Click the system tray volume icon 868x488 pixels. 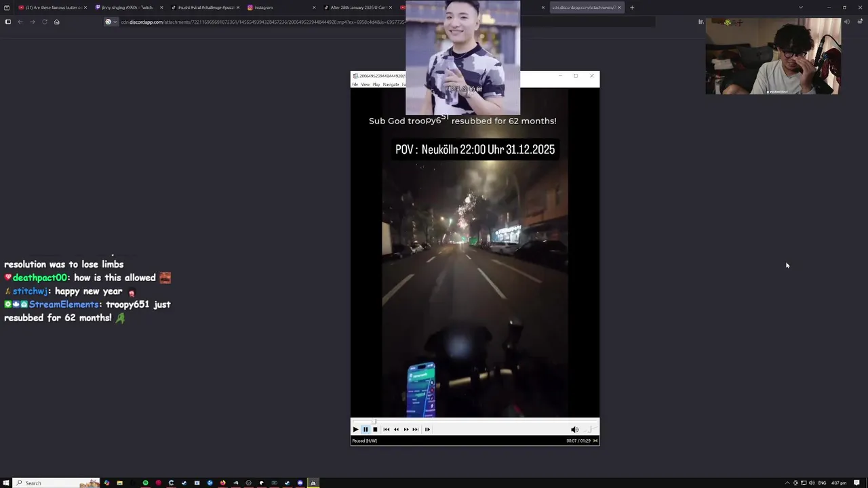point(812,483)
